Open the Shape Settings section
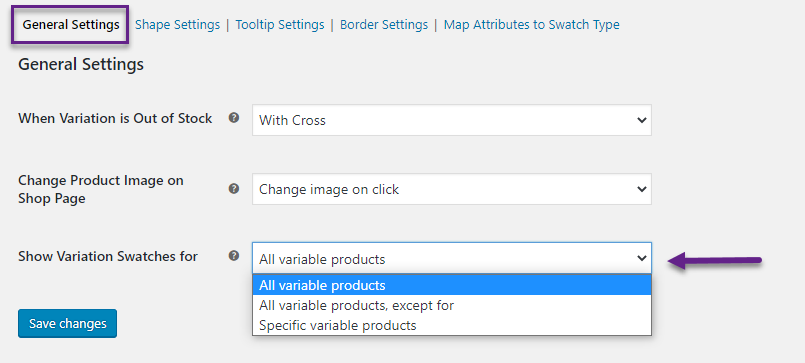 pos(177,25)
